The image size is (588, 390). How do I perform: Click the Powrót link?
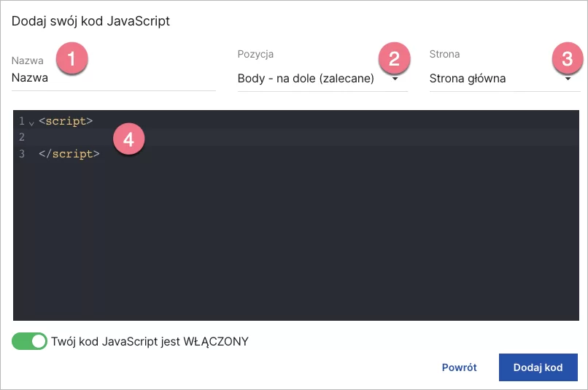pyautogui.click(x=459, y=367)
